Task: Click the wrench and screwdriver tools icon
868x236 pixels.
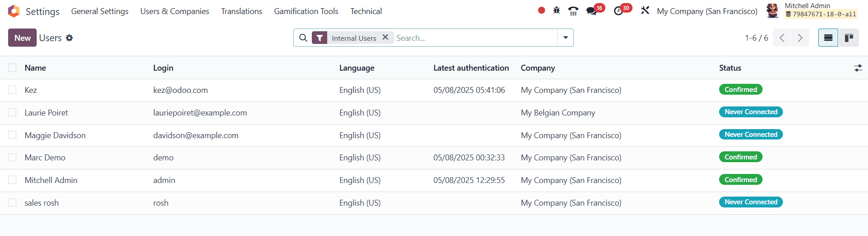Action: pyautogui.click(x=645, y=10)
